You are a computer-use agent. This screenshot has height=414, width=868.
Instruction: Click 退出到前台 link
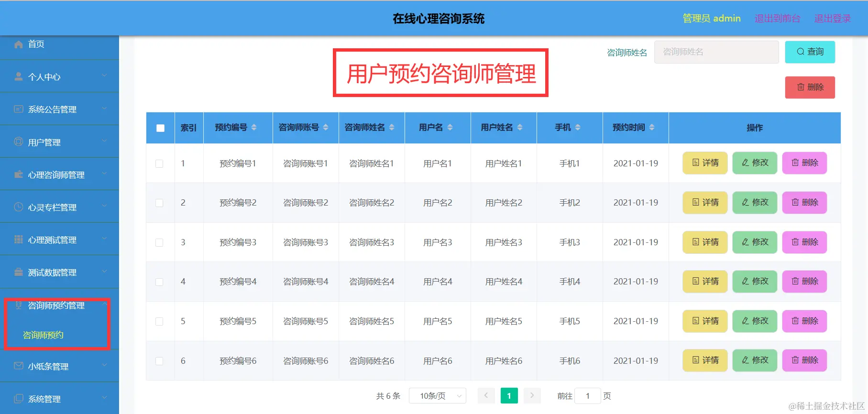point(777,18)
